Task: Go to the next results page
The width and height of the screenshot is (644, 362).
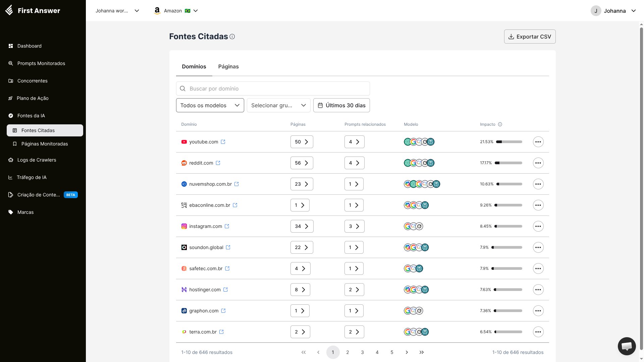Action: point(407,352)
